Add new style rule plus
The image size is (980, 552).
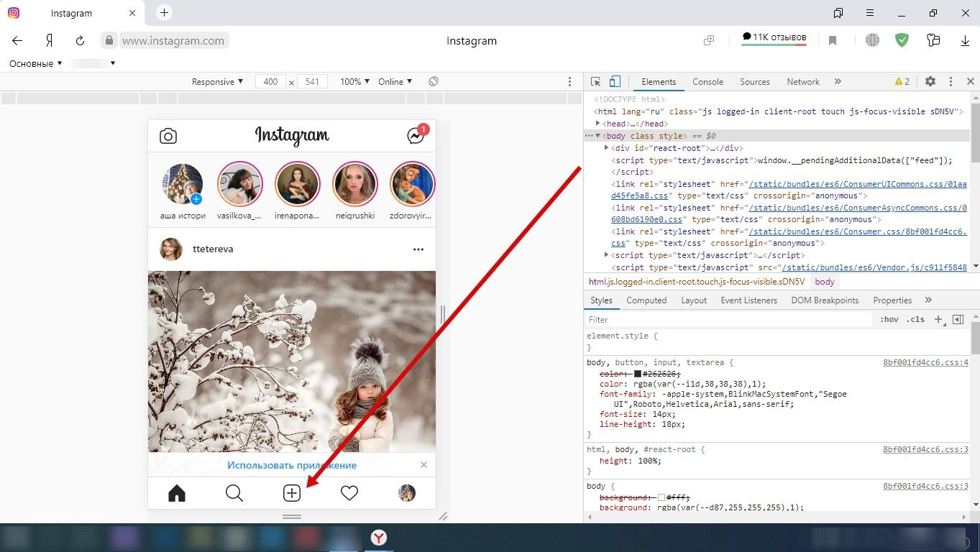tap(938, 319)
